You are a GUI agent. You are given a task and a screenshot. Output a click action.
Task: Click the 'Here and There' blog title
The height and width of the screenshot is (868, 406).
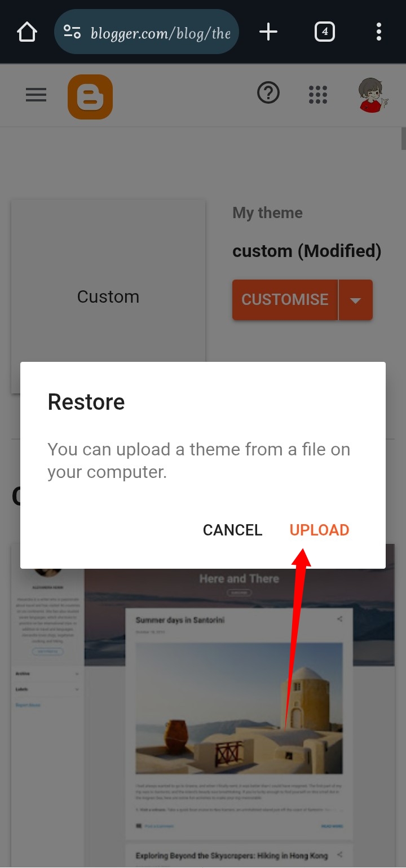point(239,579)
